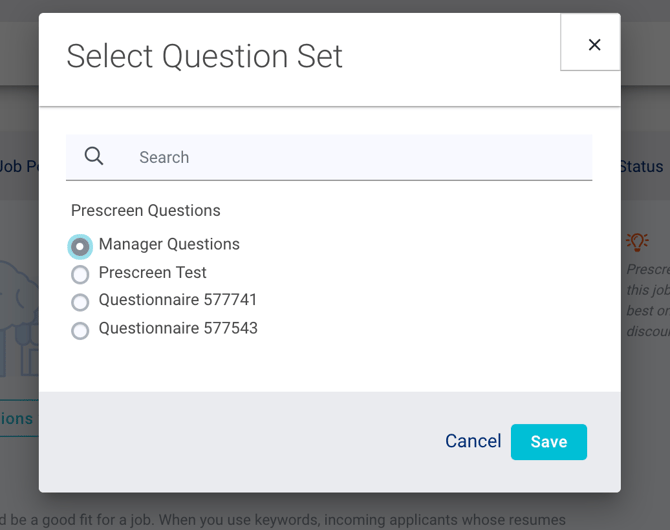Click the Save button
This screenshot has width=670, height=530.
(x=548, y=442)
